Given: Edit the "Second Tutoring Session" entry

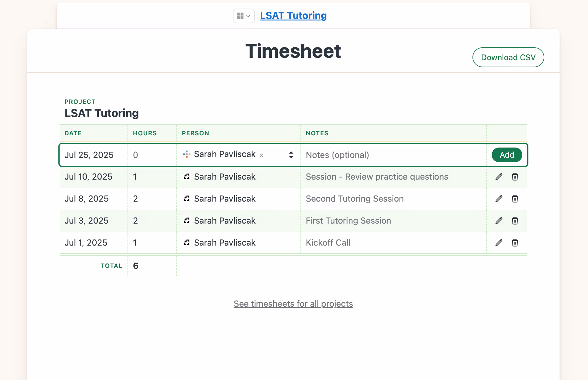Looking at the screenshot, I should [499, 199].
